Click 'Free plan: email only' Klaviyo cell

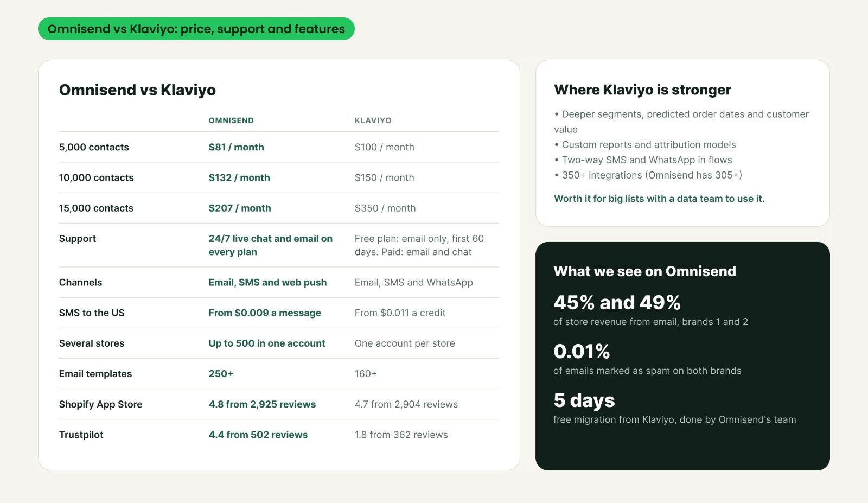tap(419, 245)
